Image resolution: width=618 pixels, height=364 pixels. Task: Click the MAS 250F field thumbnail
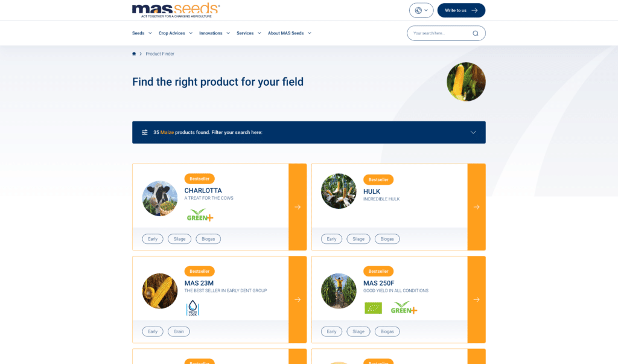click(339, 291)
